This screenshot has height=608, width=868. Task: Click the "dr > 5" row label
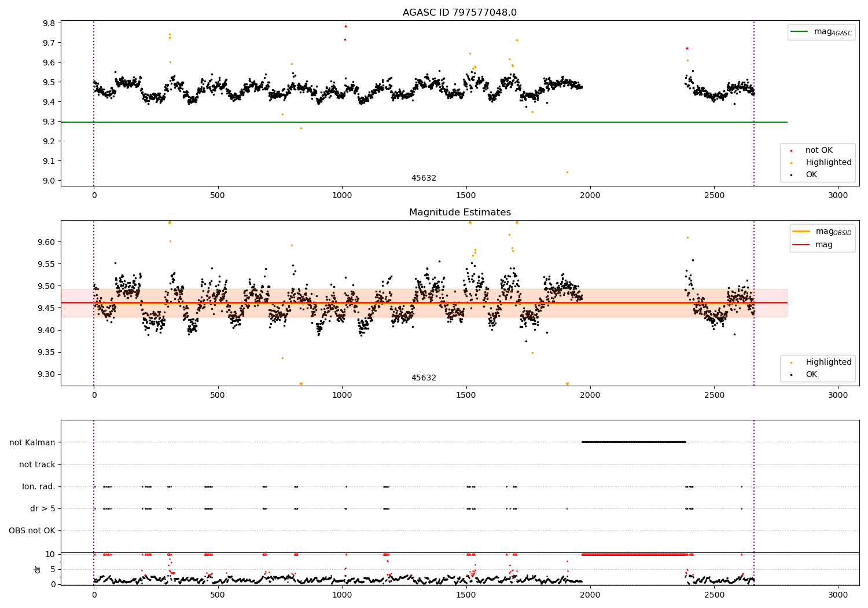43,508
